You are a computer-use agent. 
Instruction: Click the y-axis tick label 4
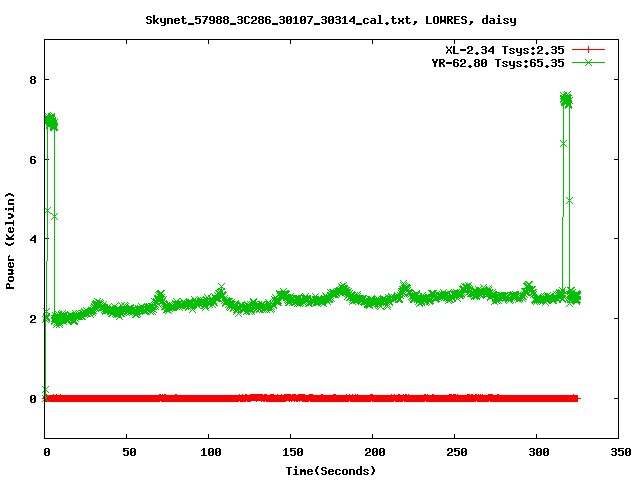33,239
